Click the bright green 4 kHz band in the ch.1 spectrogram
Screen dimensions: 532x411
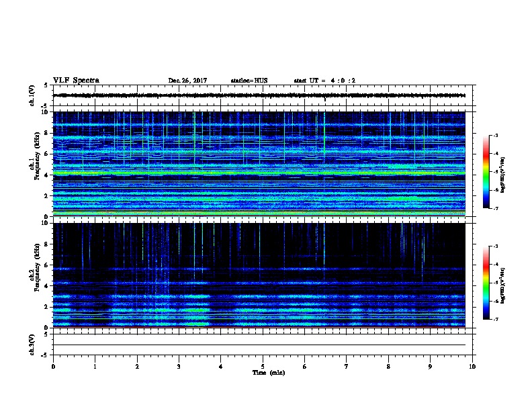coord(259,173)
